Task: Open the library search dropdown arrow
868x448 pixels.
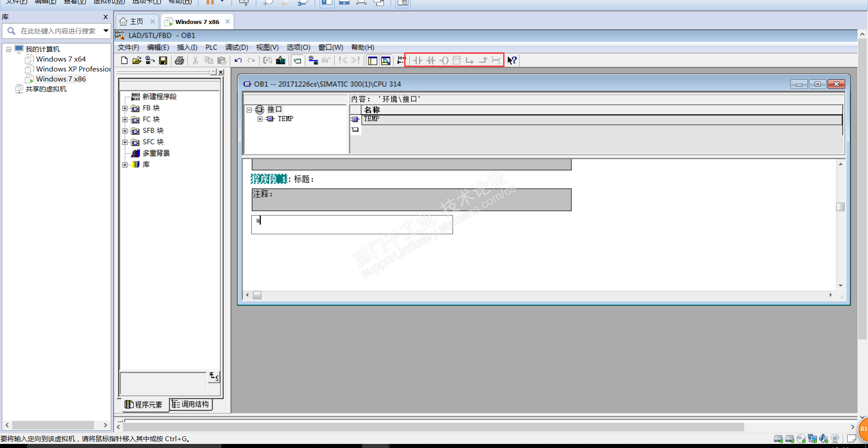Action: (x=106, y=31)
